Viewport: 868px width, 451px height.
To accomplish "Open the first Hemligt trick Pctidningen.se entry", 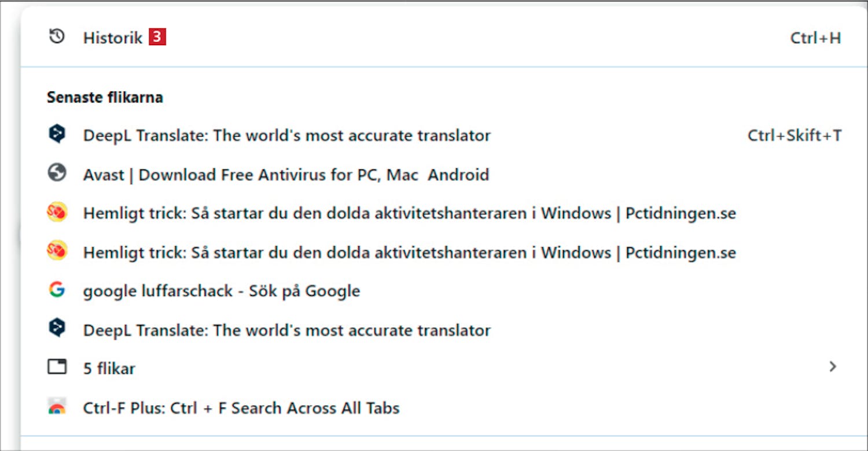I will pos(444,213).
